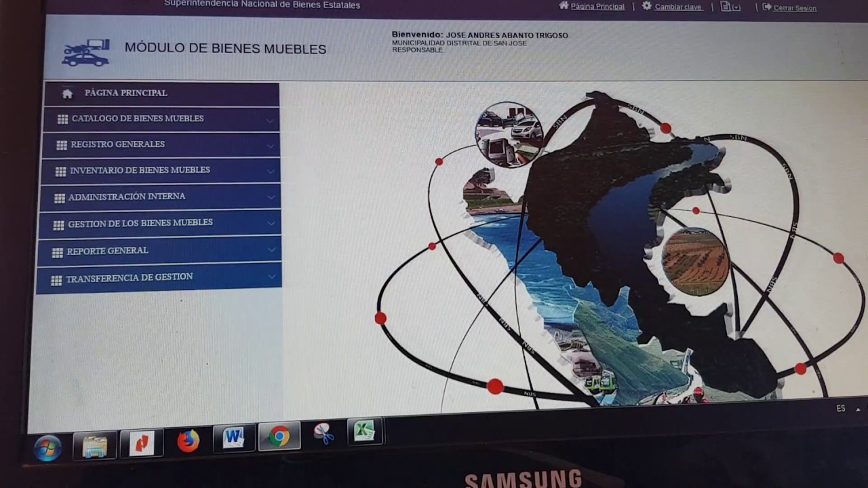
Task: Click the ES language indicator in the tray
Action: 841,409
